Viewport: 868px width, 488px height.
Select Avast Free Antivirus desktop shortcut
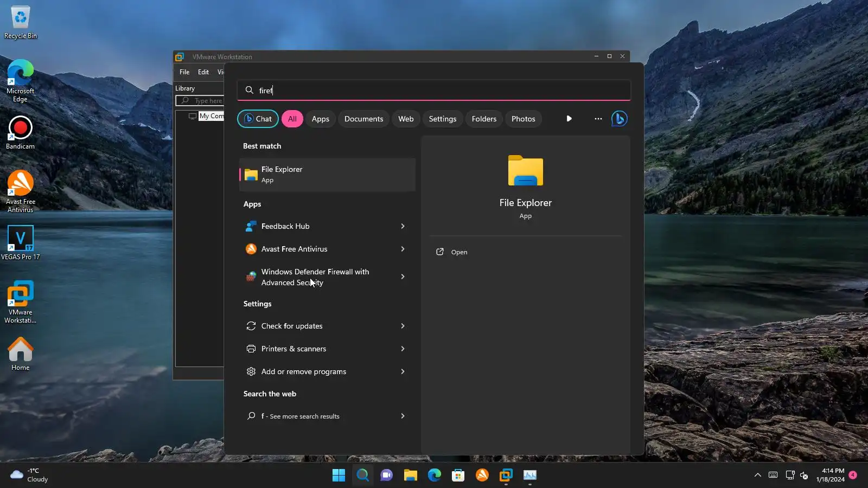pos(21,191)
